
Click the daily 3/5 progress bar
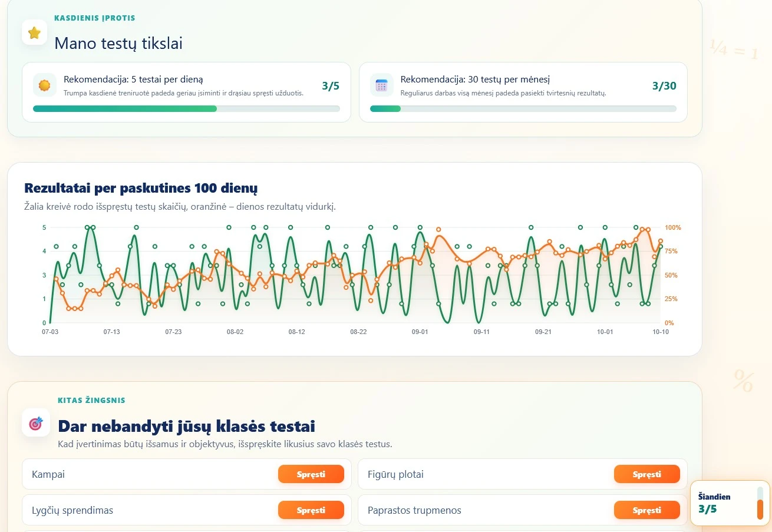[x=186, y=108]
